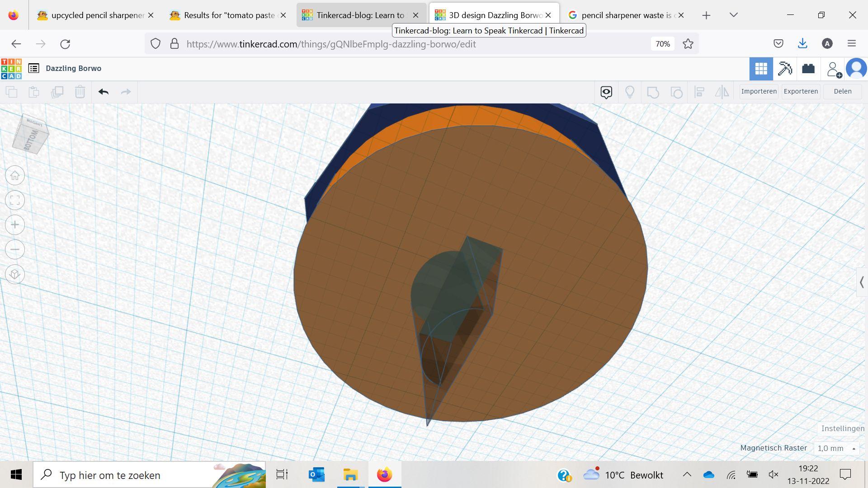868x488 pixels.
Task: Switch to the Tinkercad-blog tab
Action: click(x=360, y=15)
